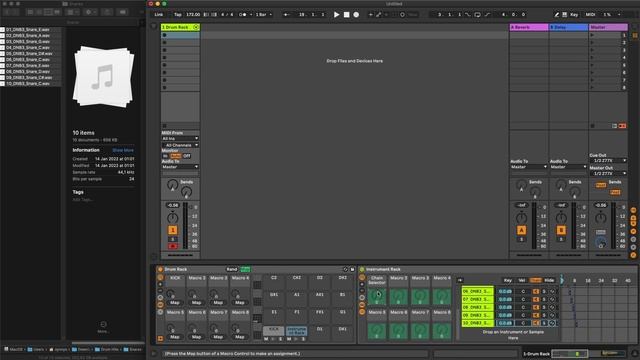
Task: Click 01_DNB3_Snare_E.wav file icon in Finder
Action: tap(2, 30)
